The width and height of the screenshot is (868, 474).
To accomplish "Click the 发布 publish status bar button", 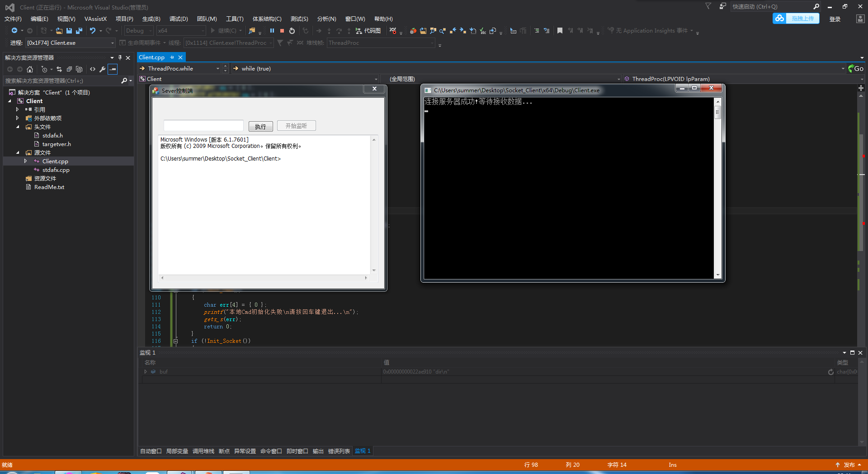I will 849,465.
